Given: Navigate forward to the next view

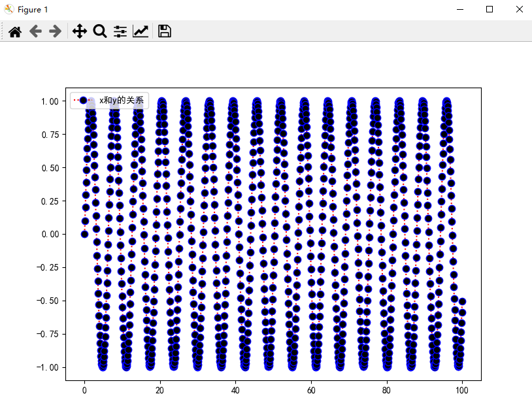Looking at the screenshot, I should click(56, 31).
